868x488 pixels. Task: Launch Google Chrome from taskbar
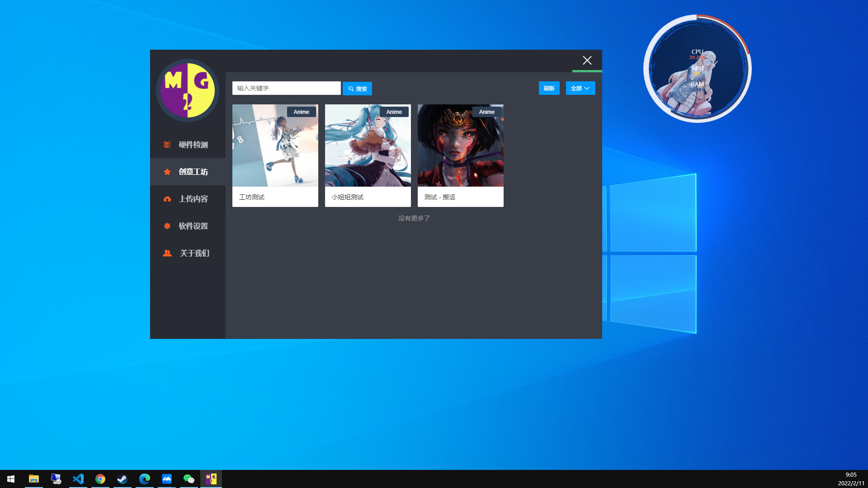point(100,479)
